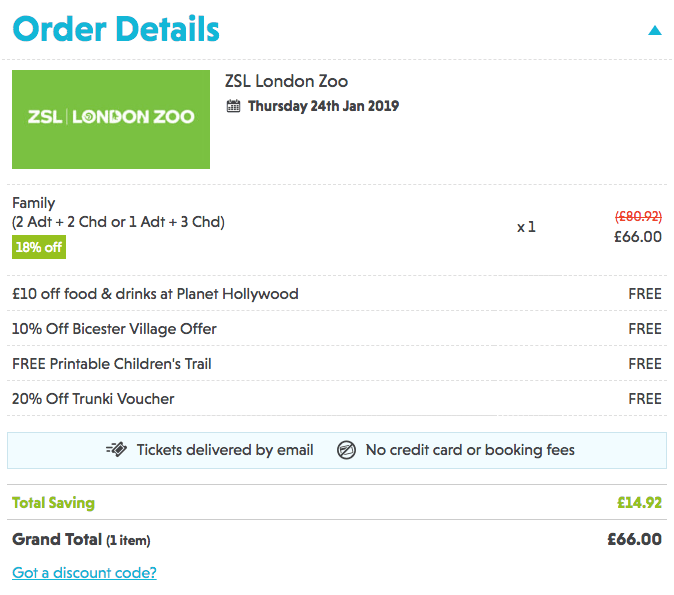Click the 'Tickets delivered by email' text
Image resolution: width=674 pixels, height=595 pixels.
pyautogui.click(x=225, y=450)
